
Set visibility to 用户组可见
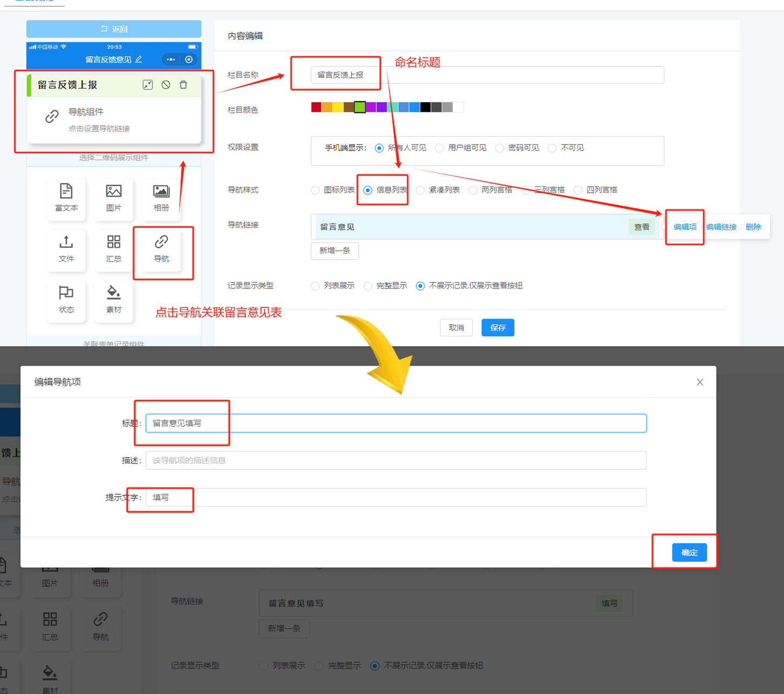[x=440, y=148]
